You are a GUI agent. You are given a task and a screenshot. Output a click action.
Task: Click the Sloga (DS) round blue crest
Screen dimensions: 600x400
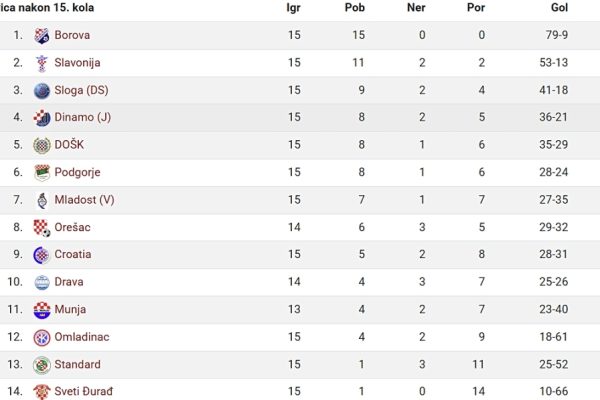coord(42,91)
